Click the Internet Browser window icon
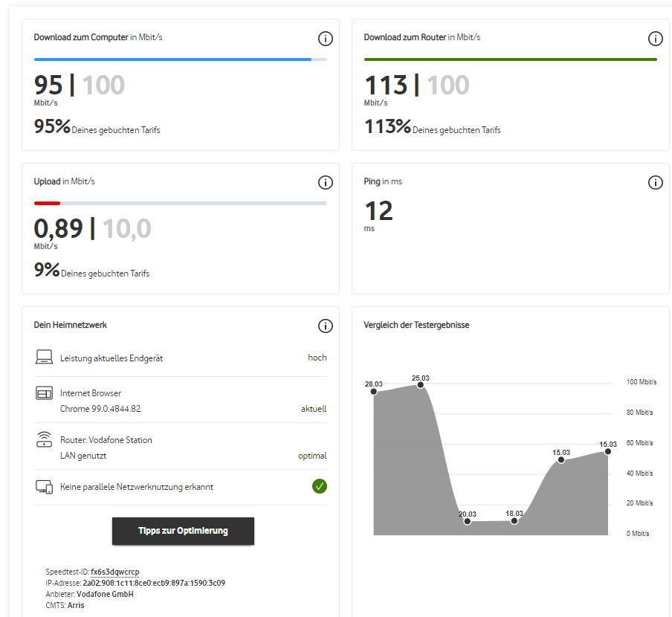 pyautogui.click(x=44, y=393)
